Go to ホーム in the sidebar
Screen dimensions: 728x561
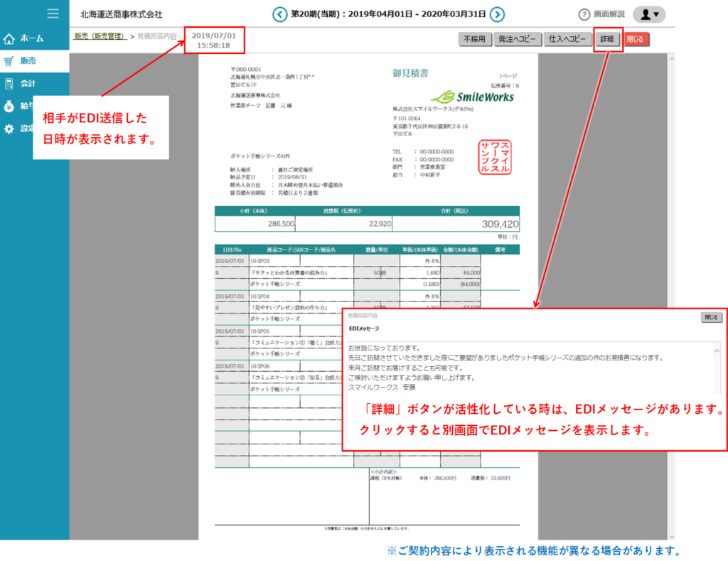[x=9, y=38]
